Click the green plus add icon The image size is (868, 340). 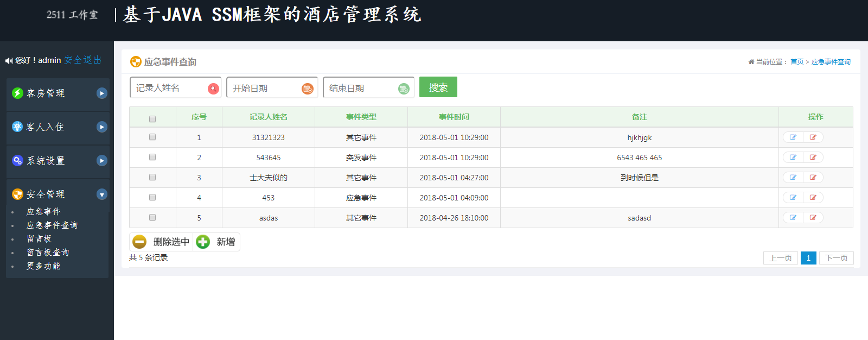203,242
